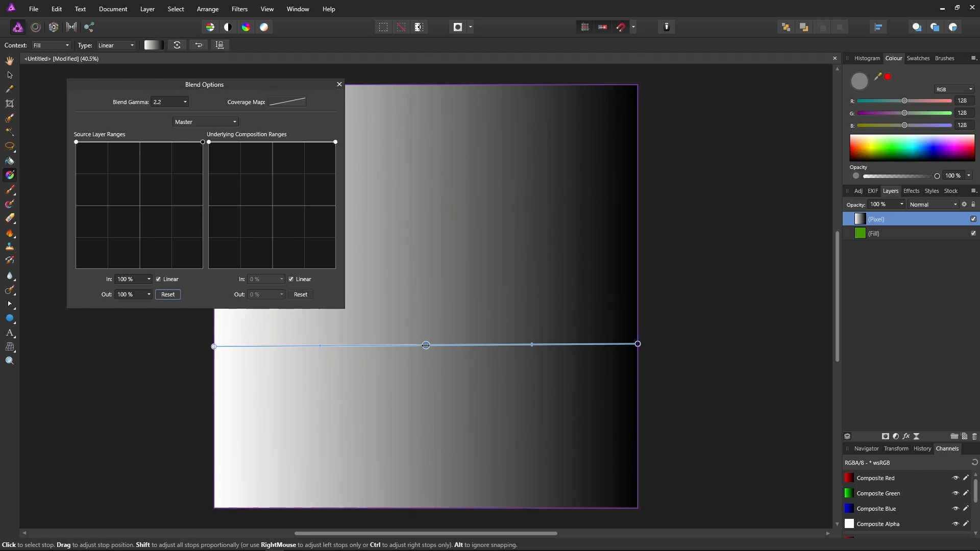980x551 pixels.
Task: Select the Zoom tool
Action: [10, 361]
